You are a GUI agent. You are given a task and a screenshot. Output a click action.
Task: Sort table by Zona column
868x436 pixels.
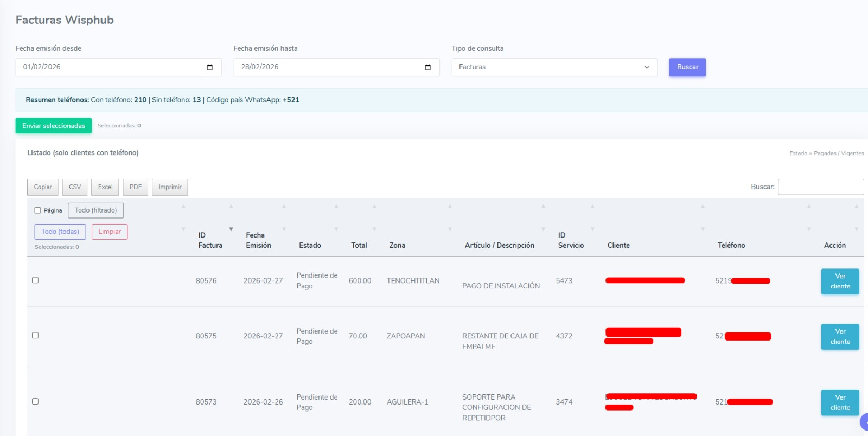397,245
